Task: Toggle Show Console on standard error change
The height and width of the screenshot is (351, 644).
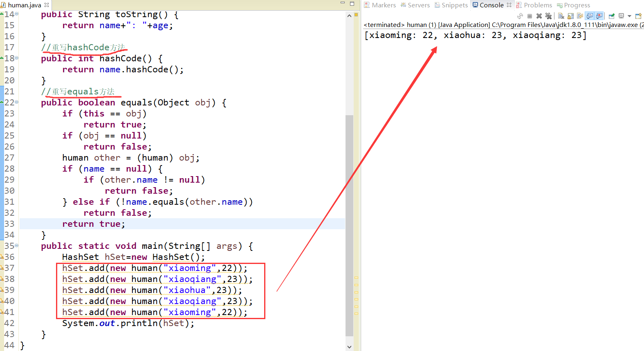Action: pos(599,16)
